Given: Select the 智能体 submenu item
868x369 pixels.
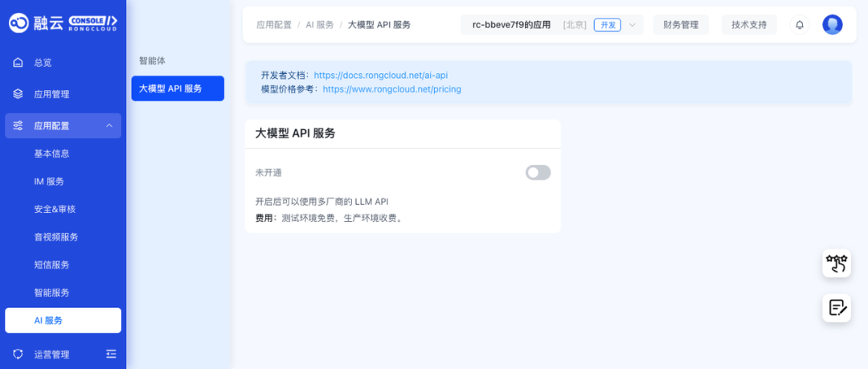Looking at the screenshot, I should (x=152, y=61).
